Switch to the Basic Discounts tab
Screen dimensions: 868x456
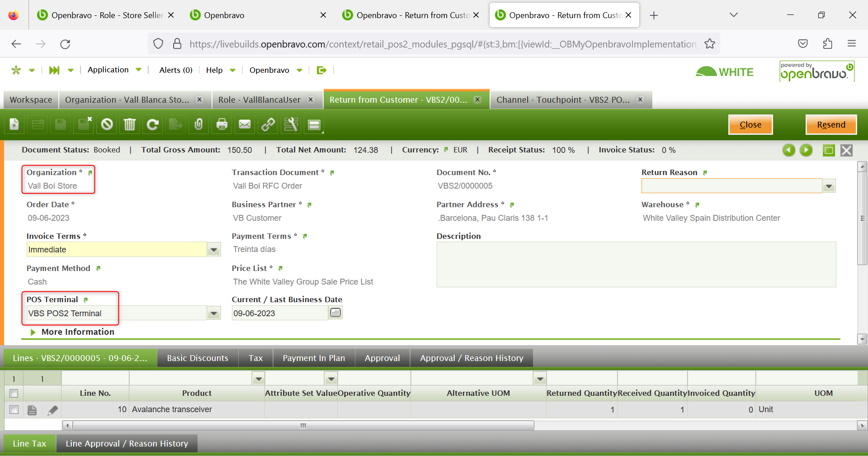click(x=198, y=358)
